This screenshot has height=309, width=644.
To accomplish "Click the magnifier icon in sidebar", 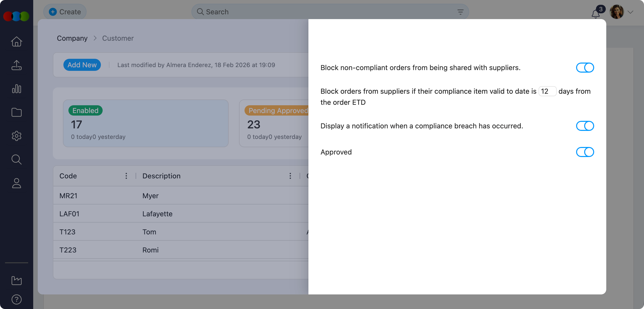I will 17,160.
